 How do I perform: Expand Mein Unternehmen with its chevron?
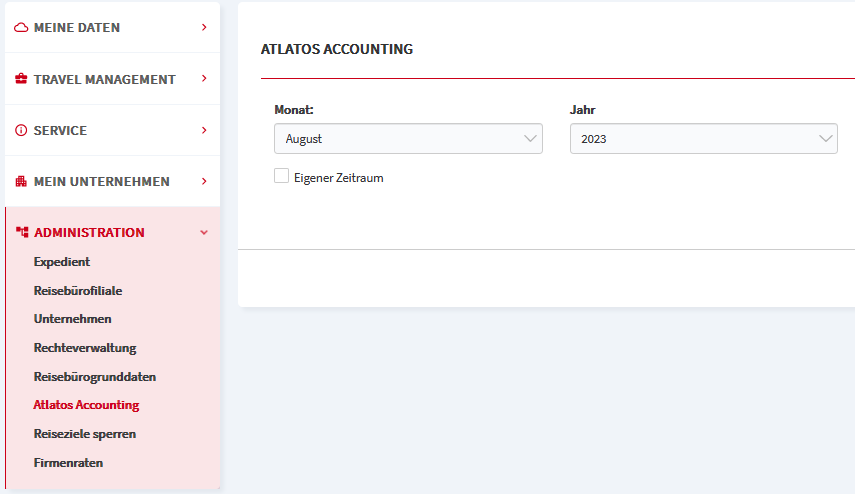click(x=204, y=181)
